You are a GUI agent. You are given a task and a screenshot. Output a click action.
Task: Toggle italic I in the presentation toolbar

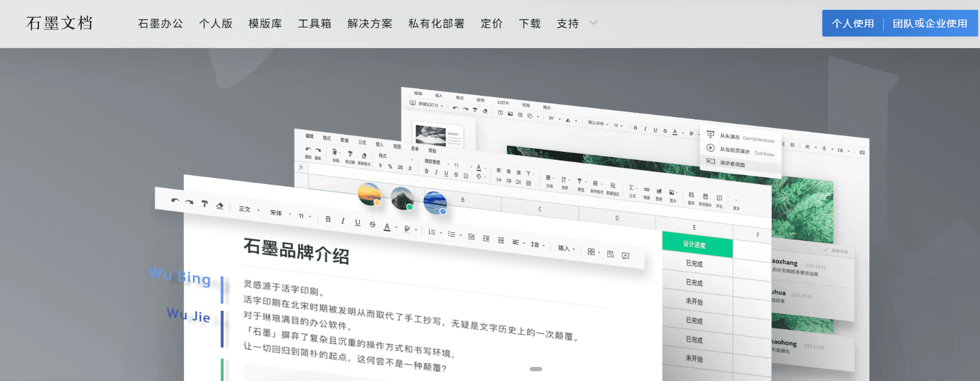645,129
